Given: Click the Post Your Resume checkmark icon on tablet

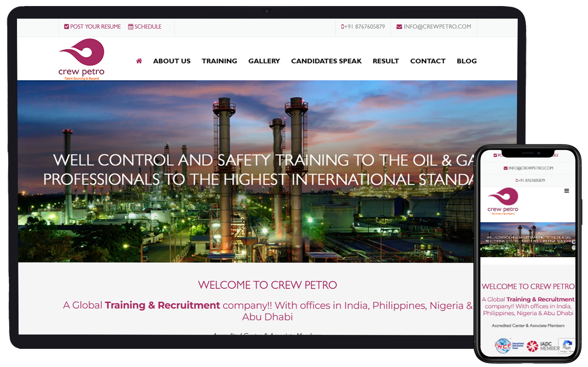Looking at the screenshot, I should click(66, 27).
